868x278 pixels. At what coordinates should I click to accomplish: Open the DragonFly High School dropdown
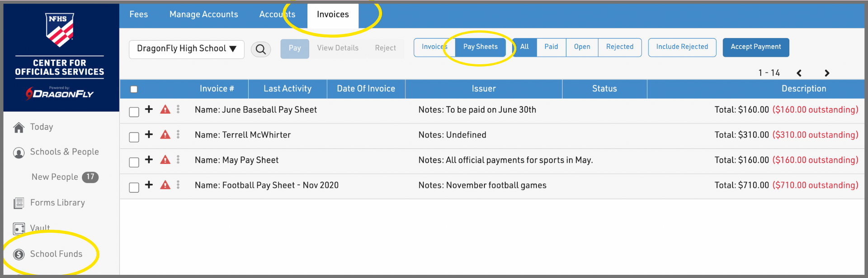186,49
